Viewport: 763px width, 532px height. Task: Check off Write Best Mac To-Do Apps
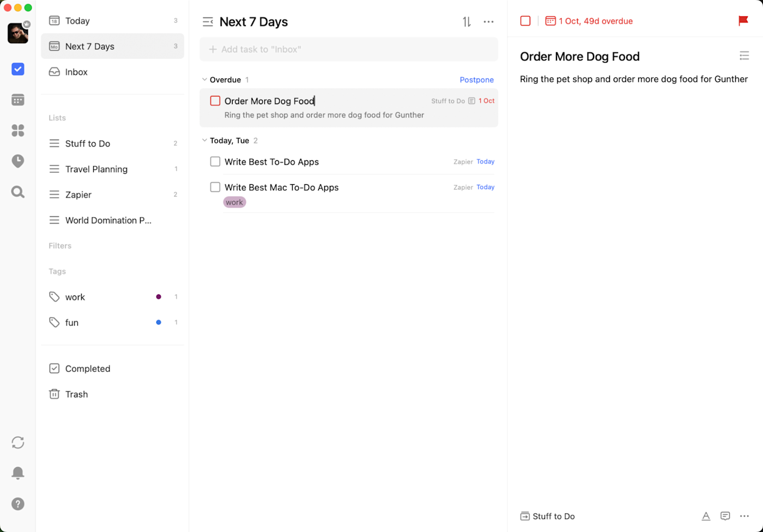(215, 187)
